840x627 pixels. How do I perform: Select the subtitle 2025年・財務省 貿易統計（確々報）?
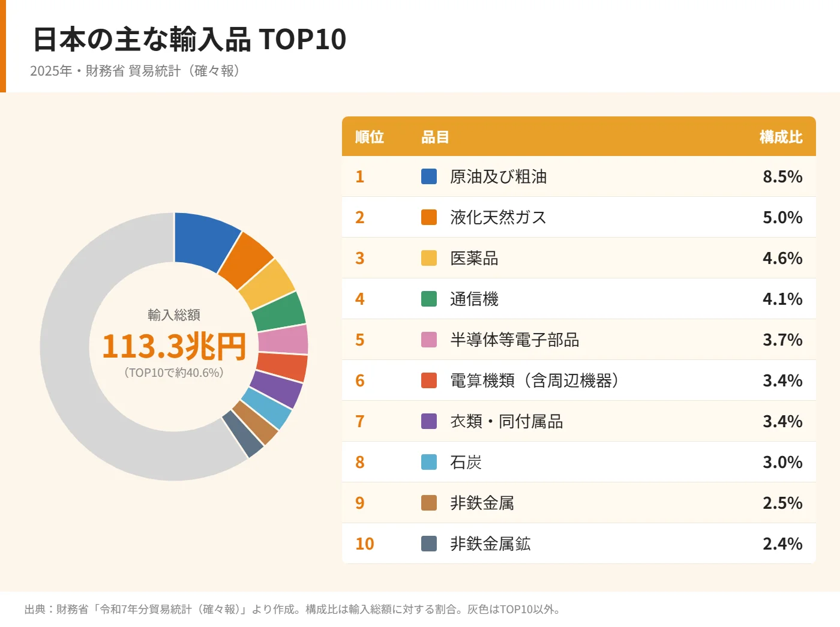click(x=136, y=71)
